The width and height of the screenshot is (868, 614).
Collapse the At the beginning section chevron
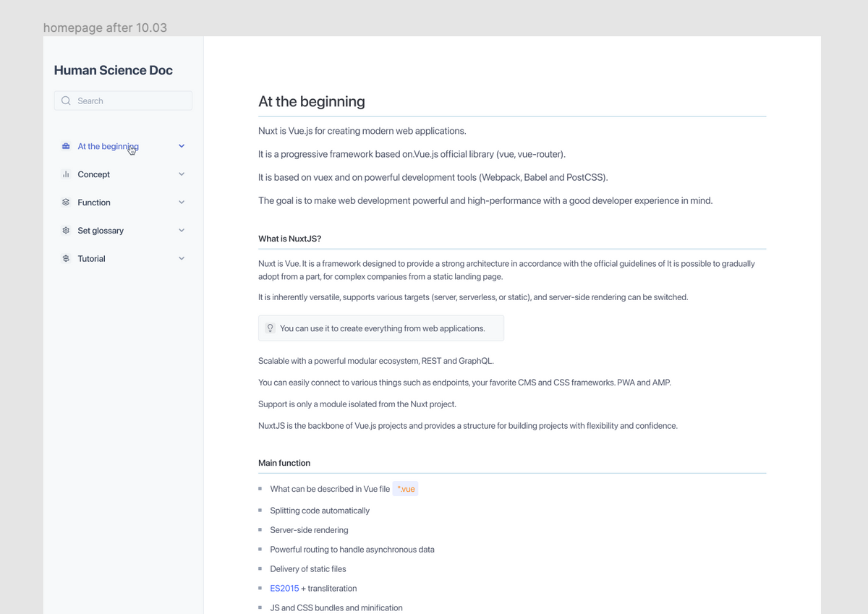point(182,146)
